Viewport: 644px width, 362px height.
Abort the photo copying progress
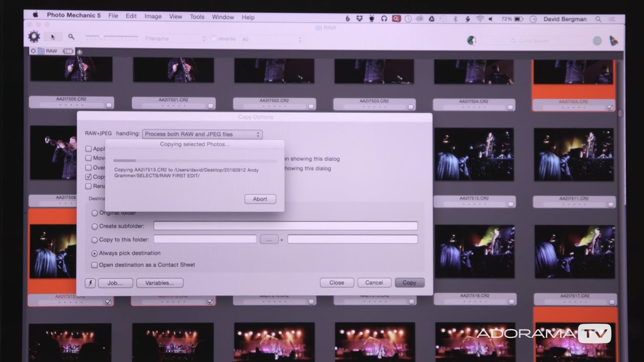click(x=260, y=199)
